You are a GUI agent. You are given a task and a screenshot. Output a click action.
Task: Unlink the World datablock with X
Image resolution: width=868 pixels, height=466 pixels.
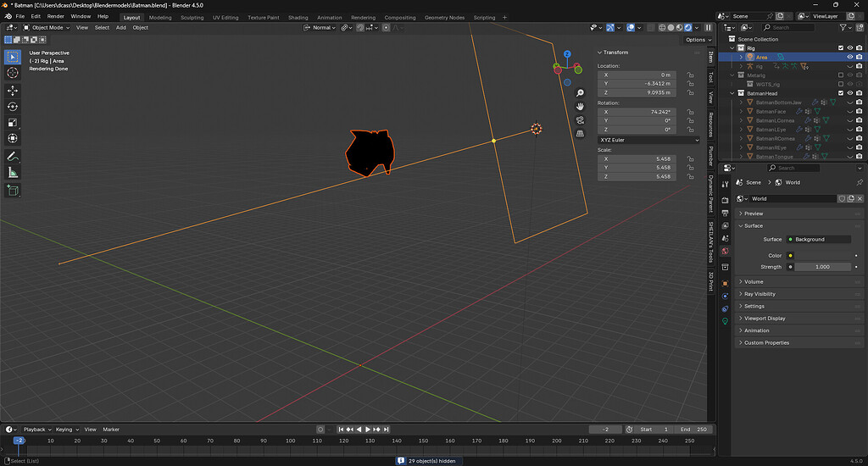coord(860,199)
